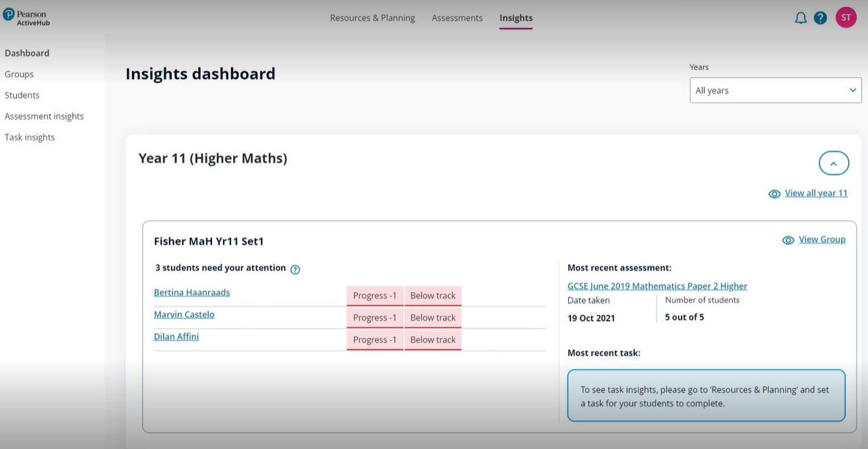Viewport: 868px width, 449px height.
Task: Click the ST profile avatar
Action: pyautogui.click(x=846, y=17)
